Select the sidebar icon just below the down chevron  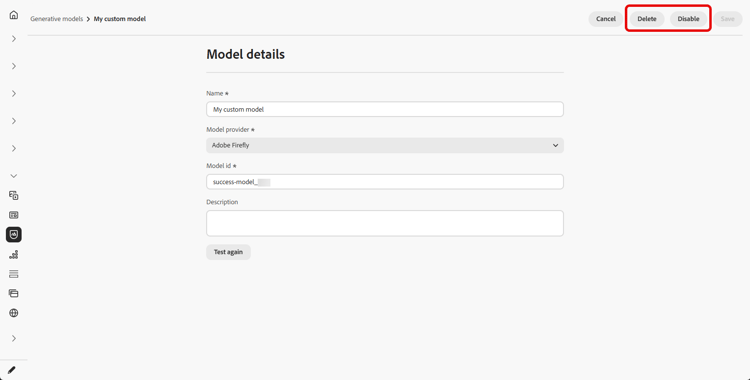[13, 195]
